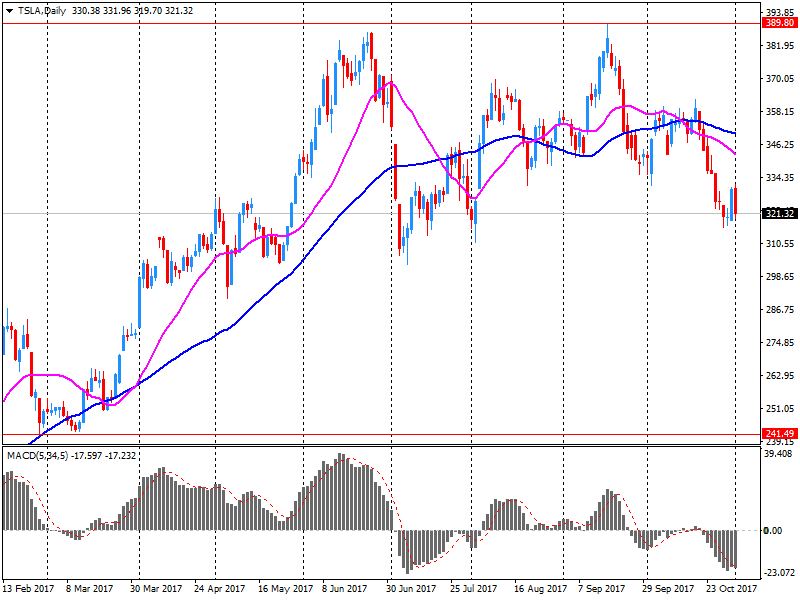Select the 298.65 price scale value
Screen dimensions: 800x600
click(780, 276)
